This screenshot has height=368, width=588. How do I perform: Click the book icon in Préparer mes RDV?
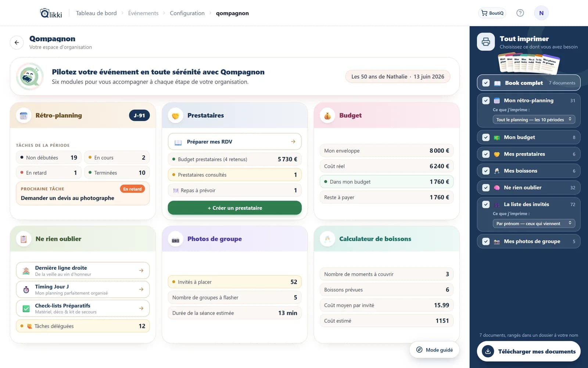pos(178,142)
